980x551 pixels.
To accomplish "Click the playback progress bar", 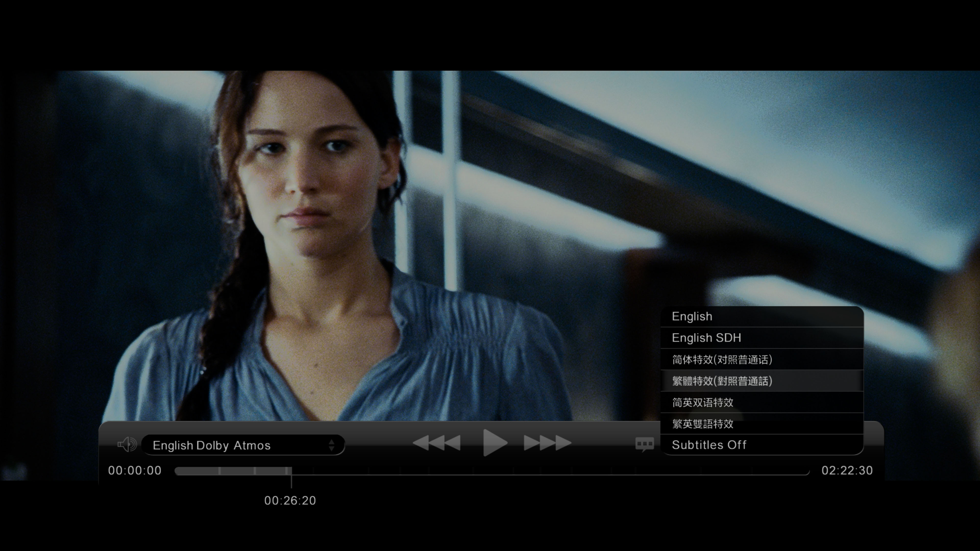I will [492, 471].
